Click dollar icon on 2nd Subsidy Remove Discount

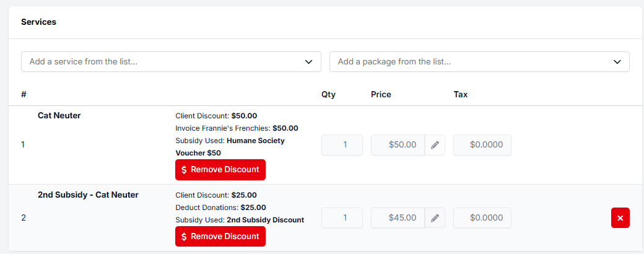tap(184, 237)
